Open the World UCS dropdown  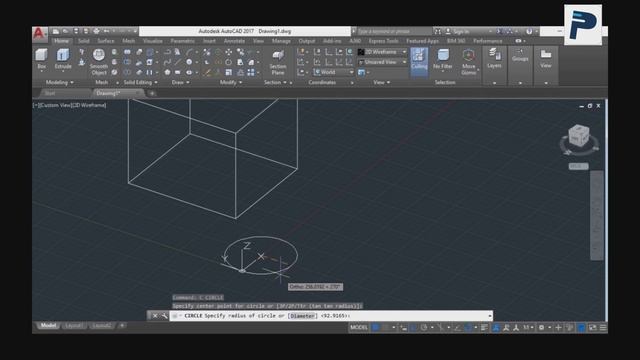click(333, 72)
